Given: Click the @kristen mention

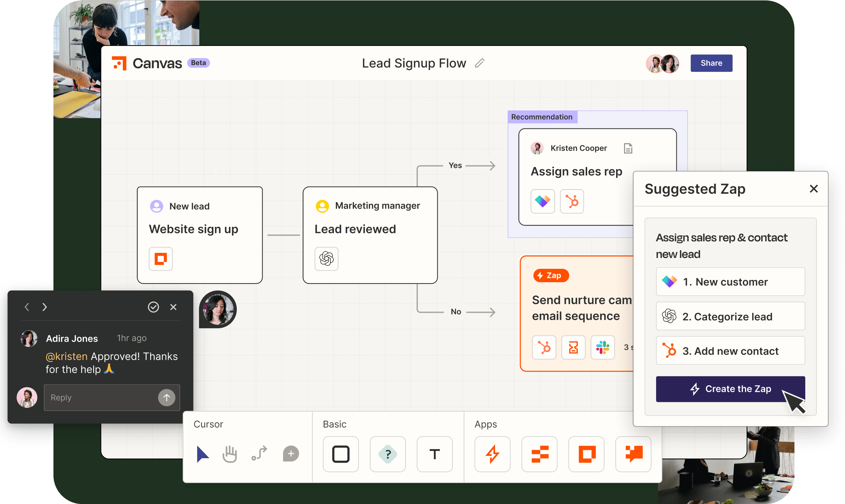Looking at the screenshot, I should [66, 356].
